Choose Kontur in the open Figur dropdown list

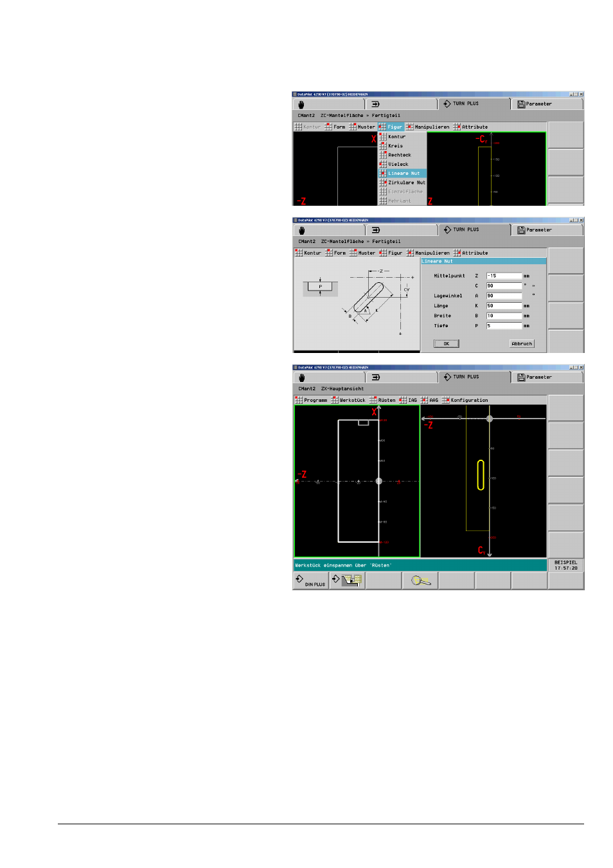(x=402, y=136)
